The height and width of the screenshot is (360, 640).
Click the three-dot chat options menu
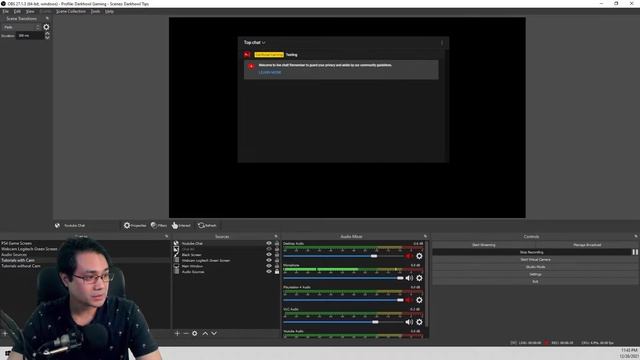442,43
